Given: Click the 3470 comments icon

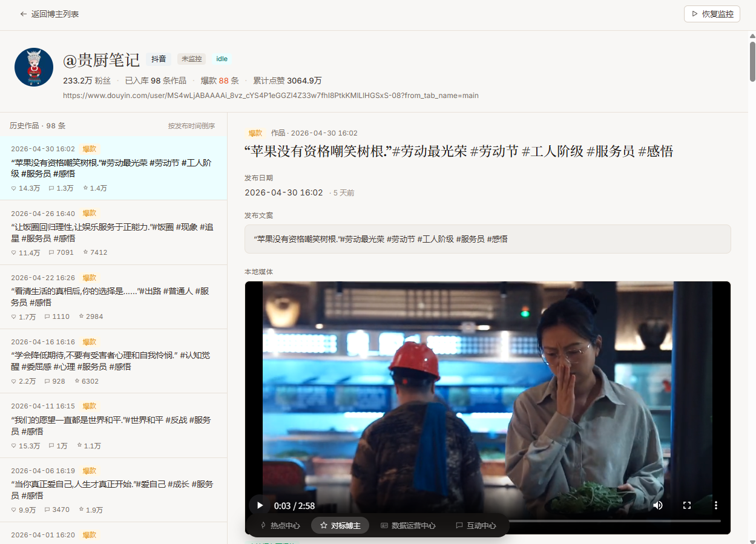Looking at the screenshot, I should [47, 510].
